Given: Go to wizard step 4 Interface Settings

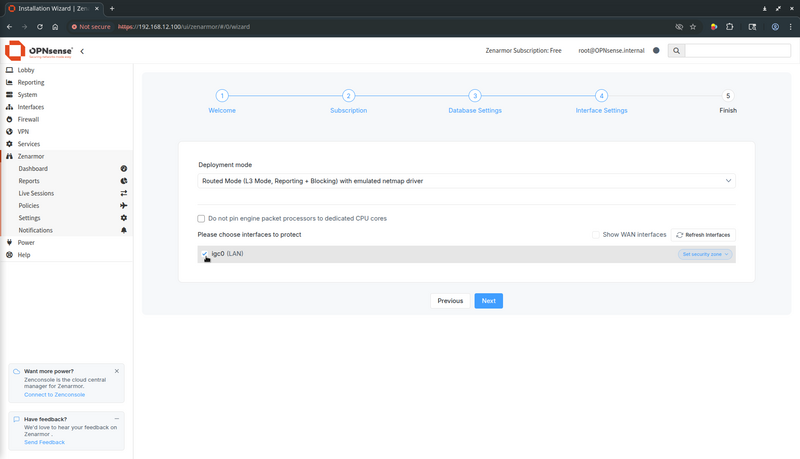Looking at the screenshot, I should 602,96.
